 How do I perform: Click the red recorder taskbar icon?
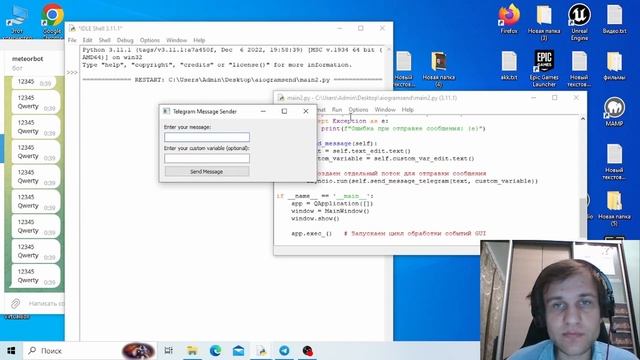pyautogui.click(x=308, y=351)
